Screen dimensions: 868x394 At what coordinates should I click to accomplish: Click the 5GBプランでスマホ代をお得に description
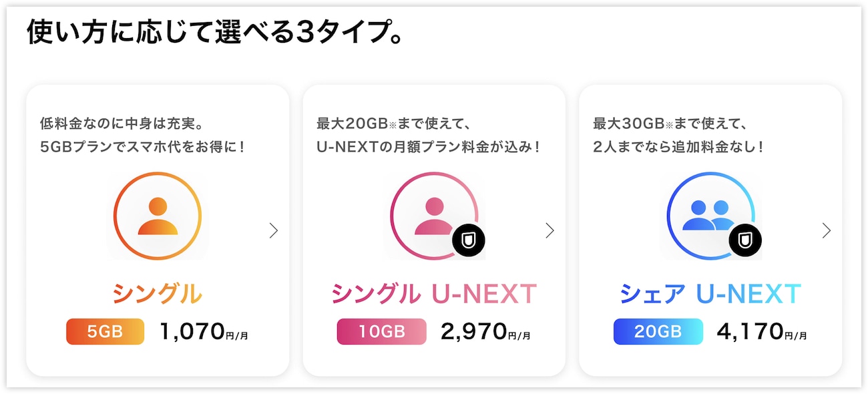point(142,146)
